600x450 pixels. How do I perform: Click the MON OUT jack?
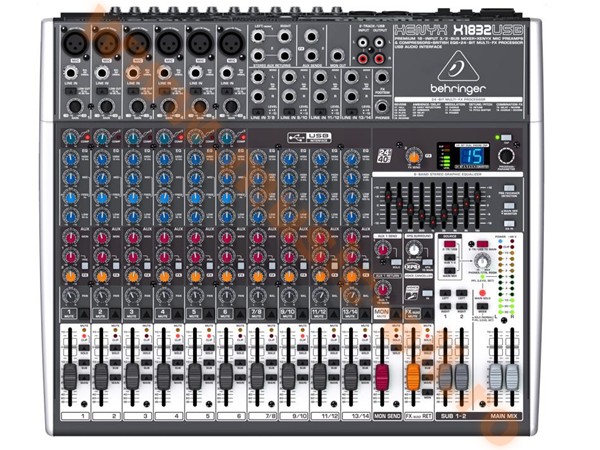[x=337, y=56]
